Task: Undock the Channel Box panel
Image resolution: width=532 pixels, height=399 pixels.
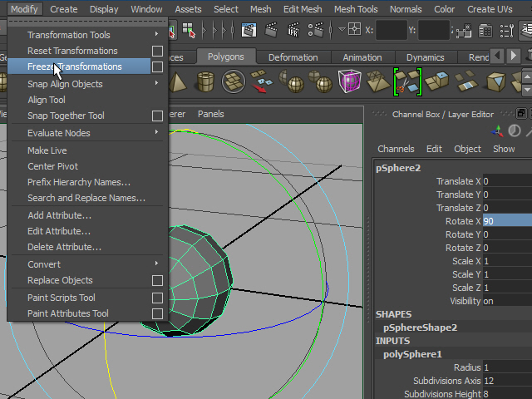Action: coord(521,113)
